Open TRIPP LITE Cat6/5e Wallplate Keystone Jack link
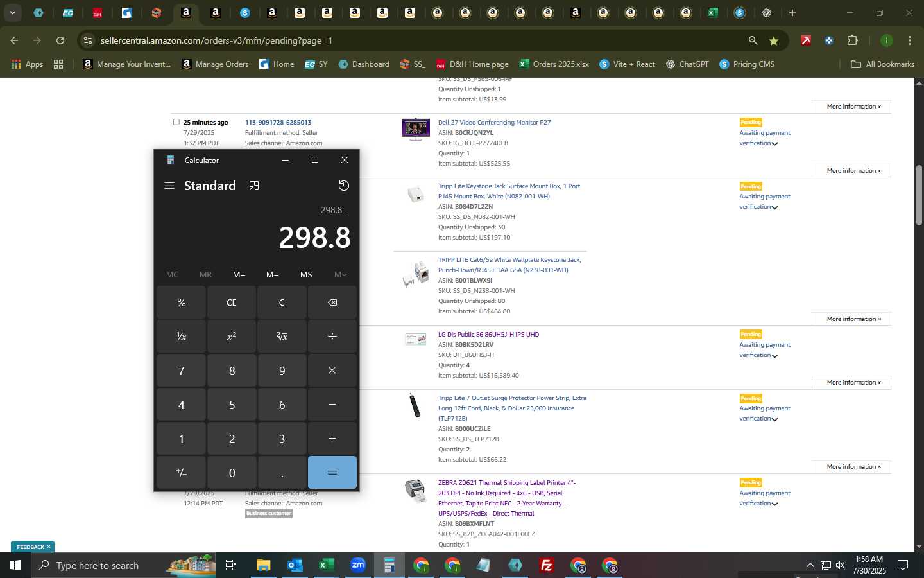Screen dimensions: 924x578 [x=509, y=265]
